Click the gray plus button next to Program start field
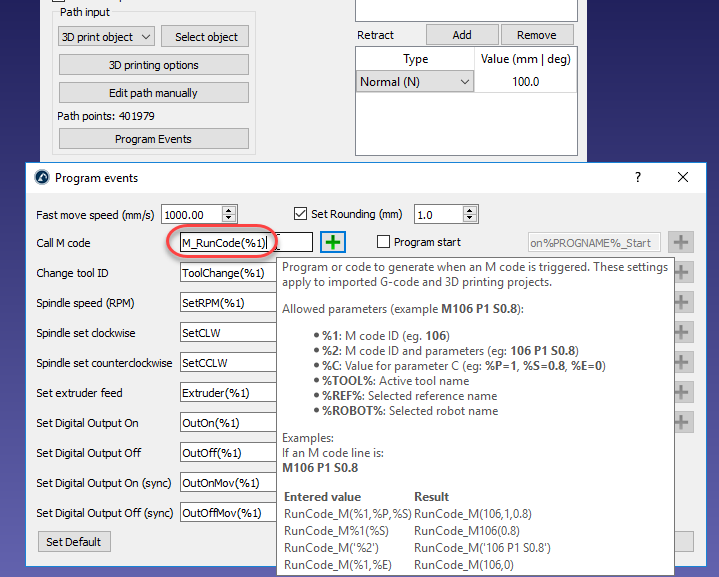Screen dimensions: 719x577 [x=681, y=242]
